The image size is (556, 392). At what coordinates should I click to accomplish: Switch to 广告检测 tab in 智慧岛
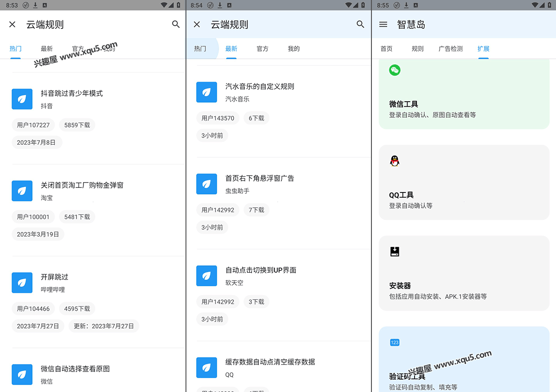coord(451,49)
